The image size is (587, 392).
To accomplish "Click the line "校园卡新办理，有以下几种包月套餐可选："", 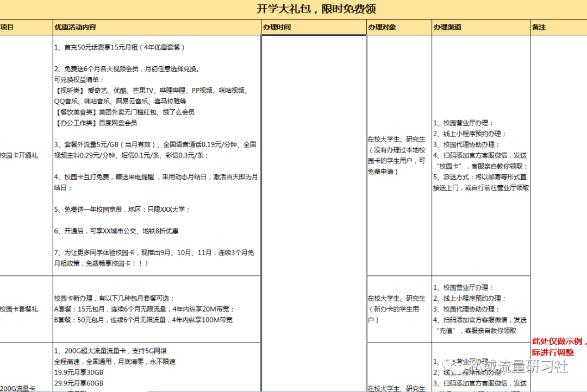I will click(115, 299).
